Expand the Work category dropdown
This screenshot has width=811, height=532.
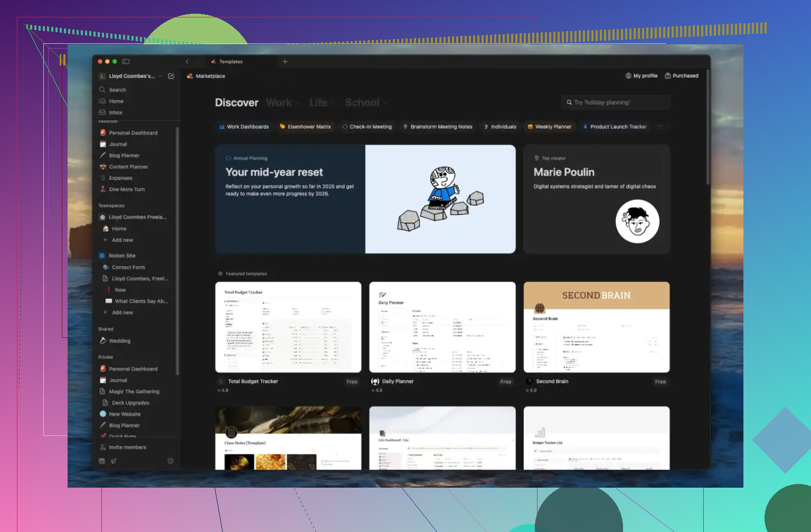click(x=284, y=103)
